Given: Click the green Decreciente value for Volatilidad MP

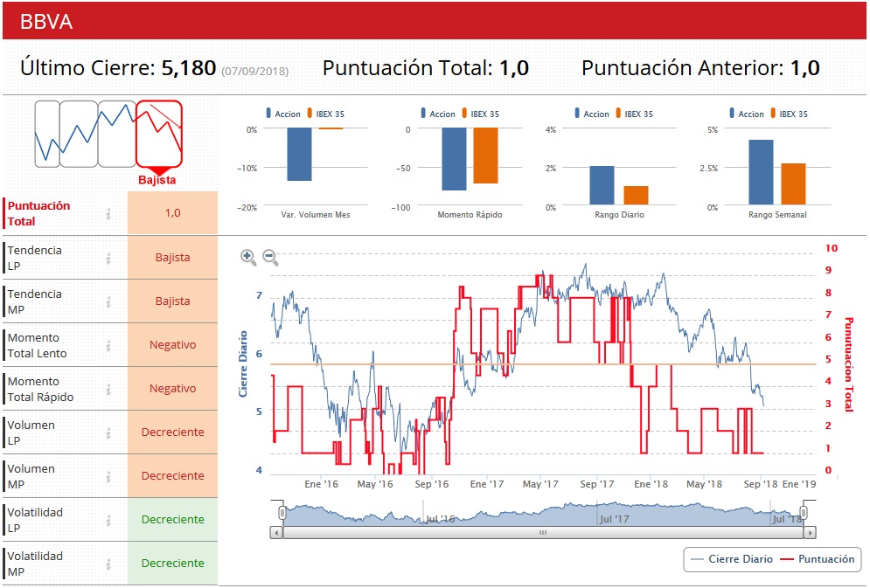Looking at the screenshot, I should 172,563.
